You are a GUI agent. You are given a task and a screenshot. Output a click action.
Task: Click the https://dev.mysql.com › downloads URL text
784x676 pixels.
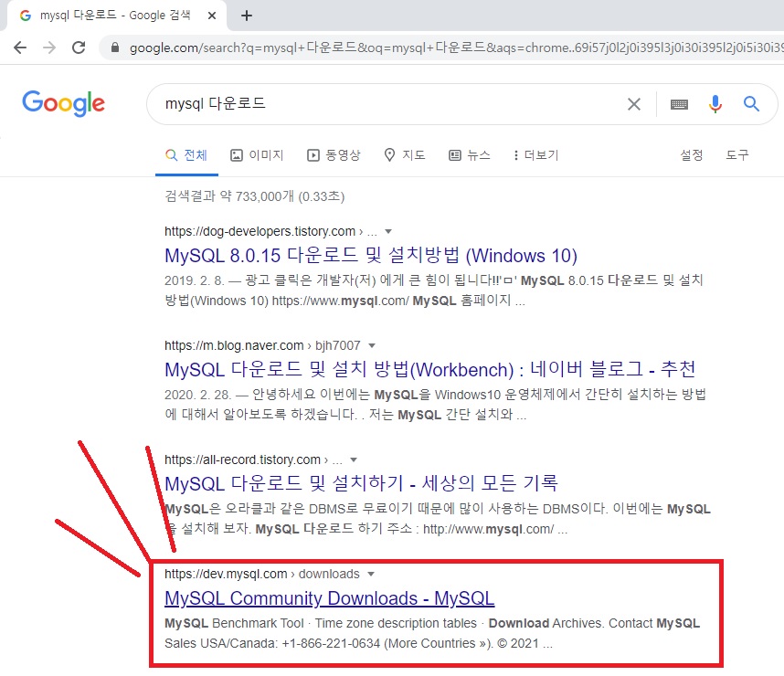coord(262,574)
